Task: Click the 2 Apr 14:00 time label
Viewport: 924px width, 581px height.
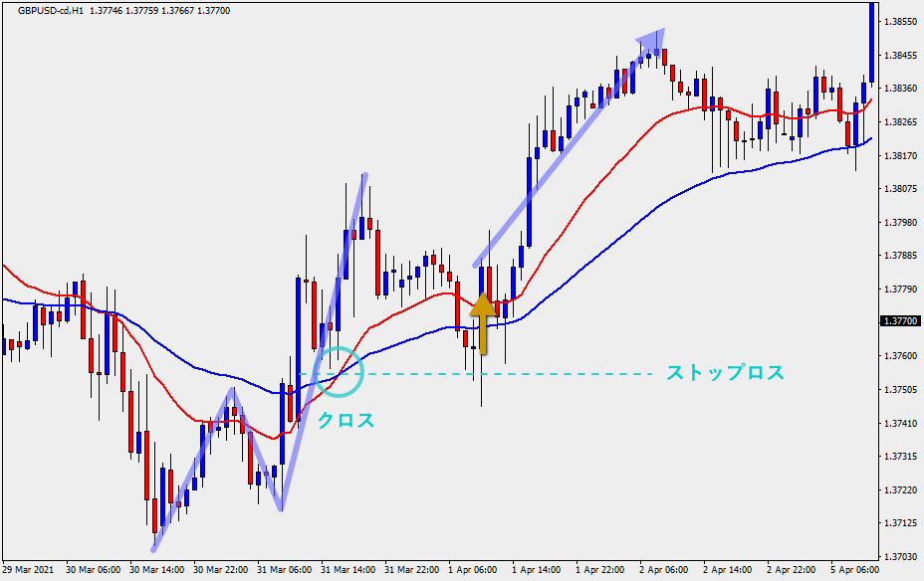Action: pyautogui.click(x=728, y=570)
